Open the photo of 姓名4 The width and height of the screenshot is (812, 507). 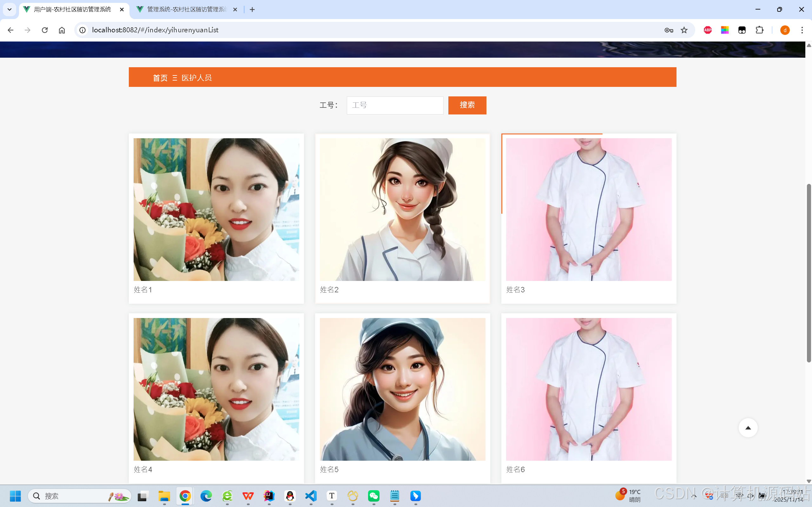coord(216,389)
